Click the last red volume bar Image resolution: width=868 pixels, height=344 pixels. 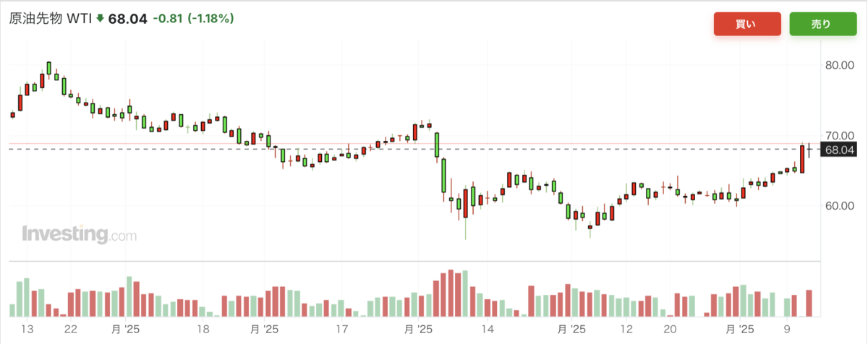[x=809, y=303]
